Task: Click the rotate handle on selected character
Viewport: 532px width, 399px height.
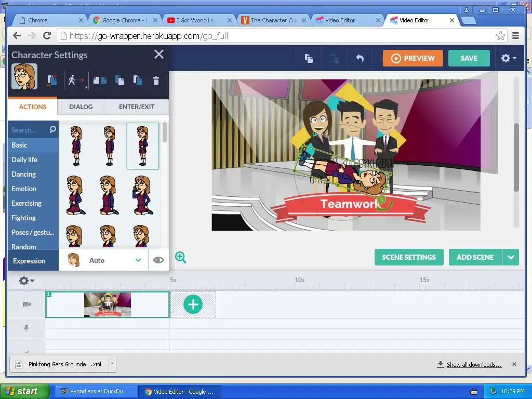Action: [x=382, y=200]
